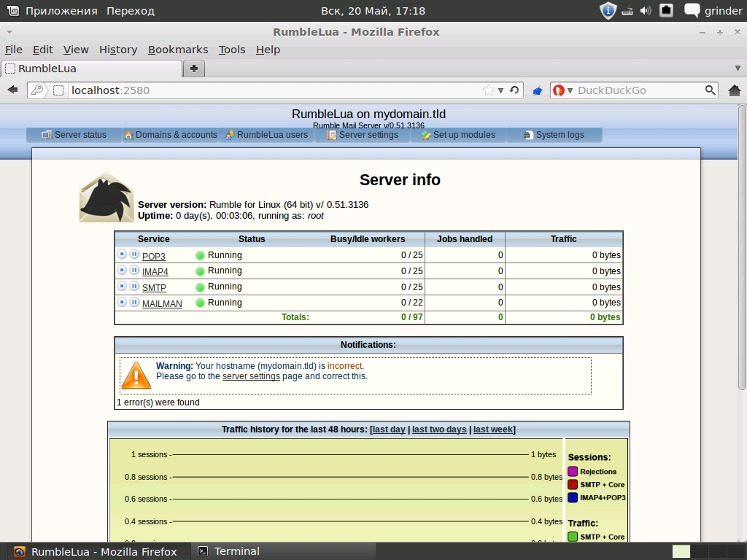Go to the Firefox home page

click(x=734, y=90)
